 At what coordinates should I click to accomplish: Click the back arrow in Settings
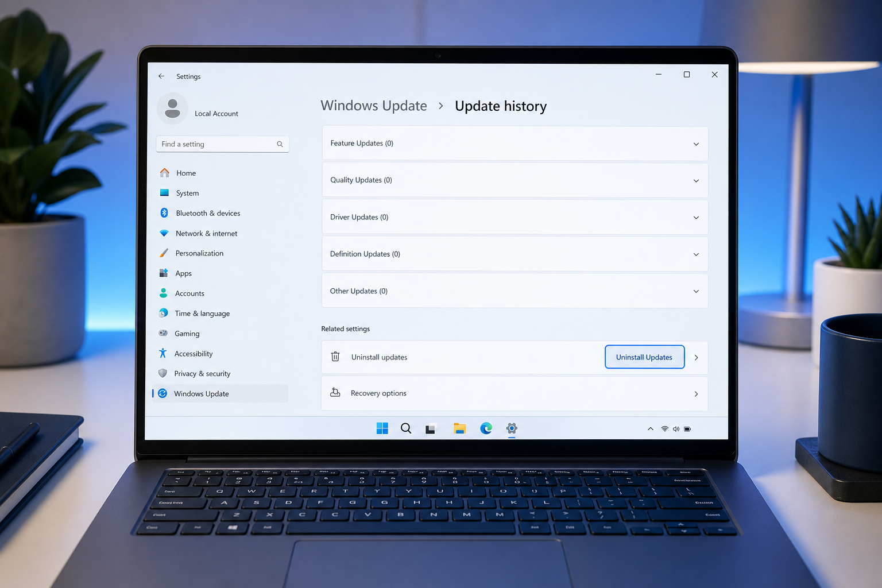pyautogui.click(x=161, y=76)
